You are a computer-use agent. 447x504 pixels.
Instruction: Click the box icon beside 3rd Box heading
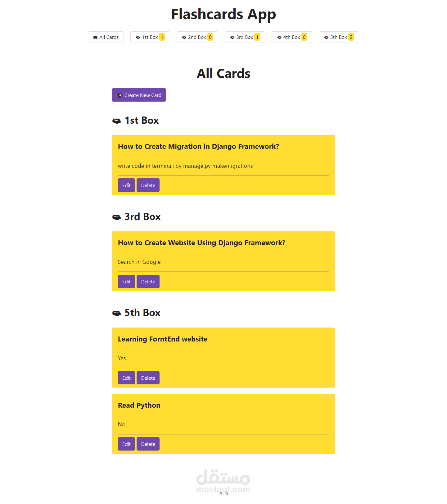pyautogui.click(x=117, y=217)
